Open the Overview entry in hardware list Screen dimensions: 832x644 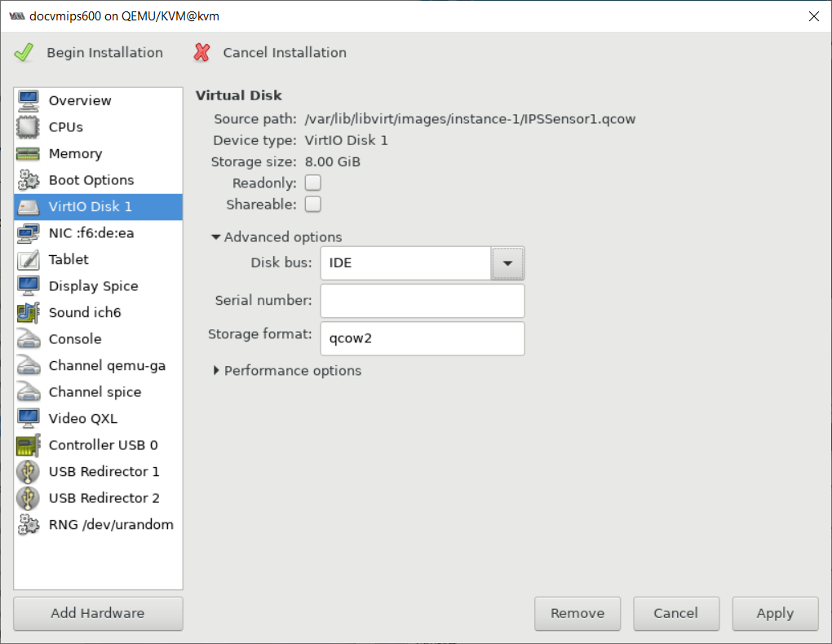click(x=98, y=101)
